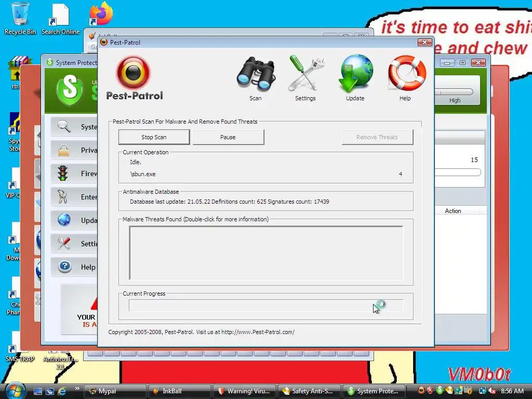Open the Recycle Bin desktop icon
The width and height of the screenshot is (532, 399).
(20, 19)
